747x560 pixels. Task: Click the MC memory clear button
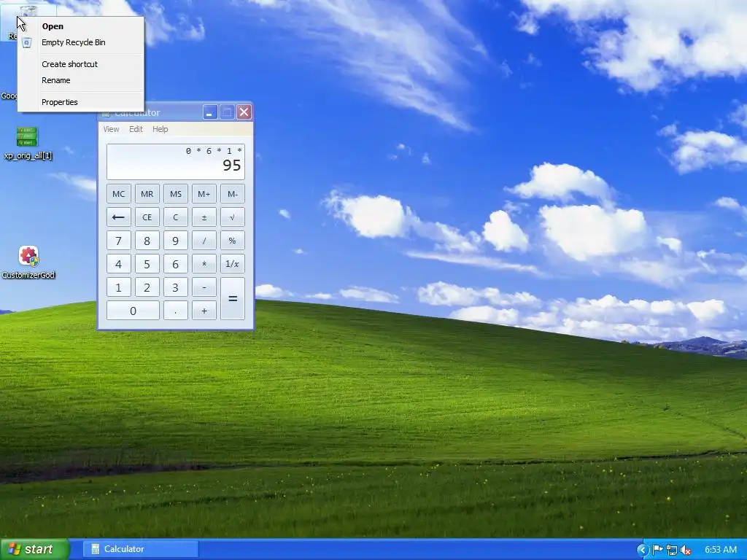coord(119,194)
